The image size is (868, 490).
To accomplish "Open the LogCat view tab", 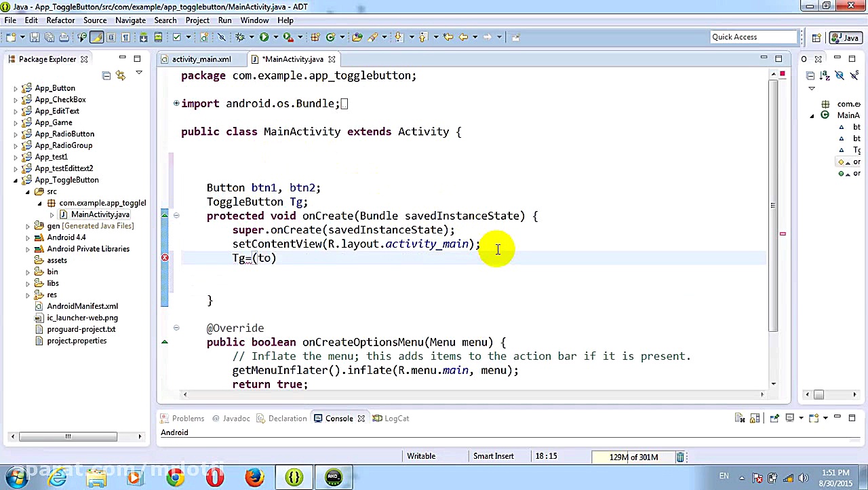I will point(396,418).
